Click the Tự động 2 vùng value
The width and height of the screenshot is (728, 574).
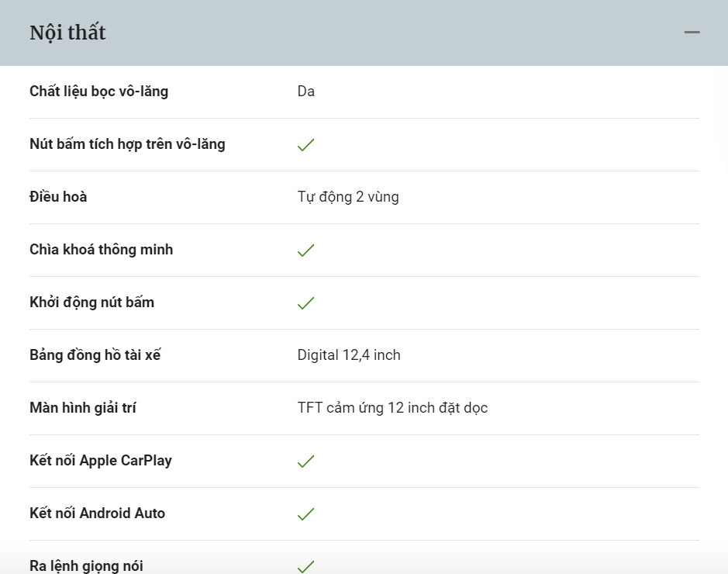tap(348, 197)
